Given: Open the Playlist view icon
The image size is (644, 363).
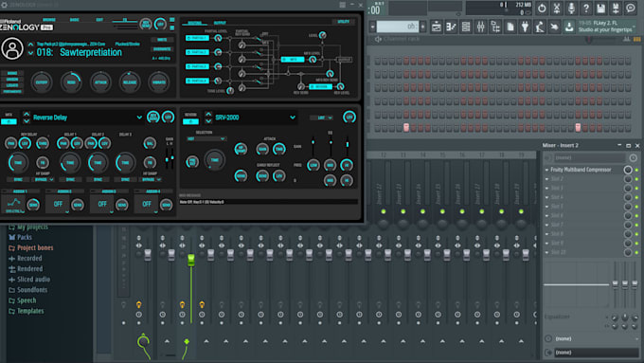Looking at the screenshot, I should click(437, 27).
